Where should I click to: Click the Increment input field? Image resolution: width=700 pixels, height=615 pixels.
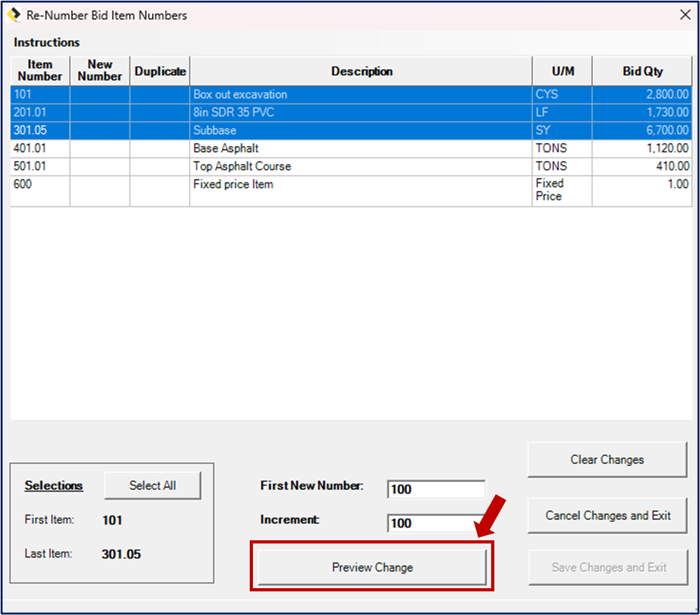[436, 523]
